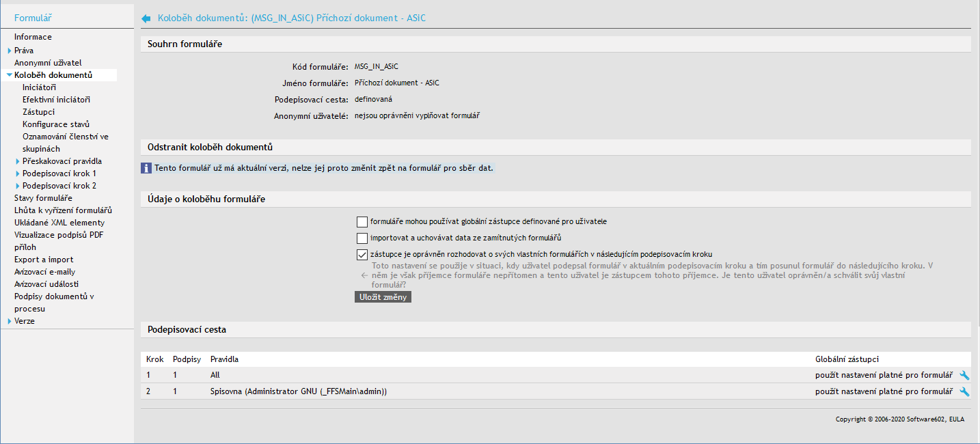This screenshot has height=444, width=980.
Task: Select Iniciátoři under Koloběh dokumentů
Action: (x=39, y=87)
